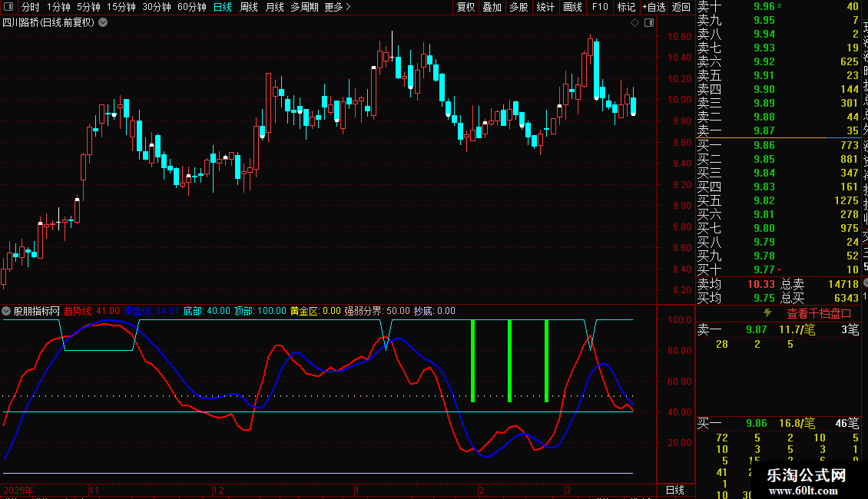Screen dimensions: 868x499
Task: Open the stock title dropdown arrow
Action: pyautogui.click(x=103, y=23)
